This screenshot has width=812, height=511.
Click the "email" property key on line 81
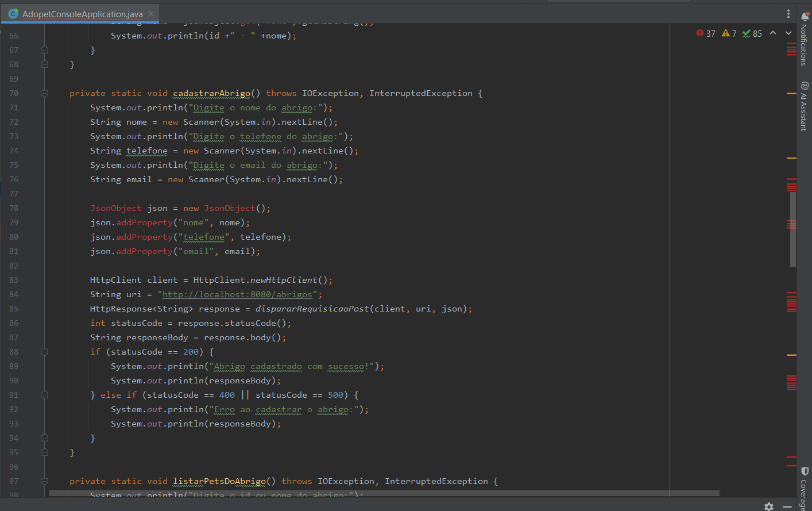point(196,251)
